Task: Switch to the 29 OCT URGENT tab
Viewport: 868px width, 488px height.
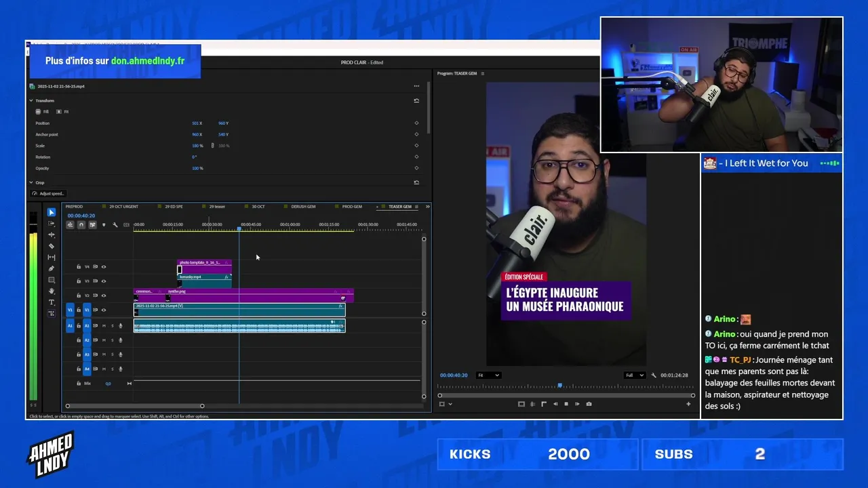Action: coord(123,206)
